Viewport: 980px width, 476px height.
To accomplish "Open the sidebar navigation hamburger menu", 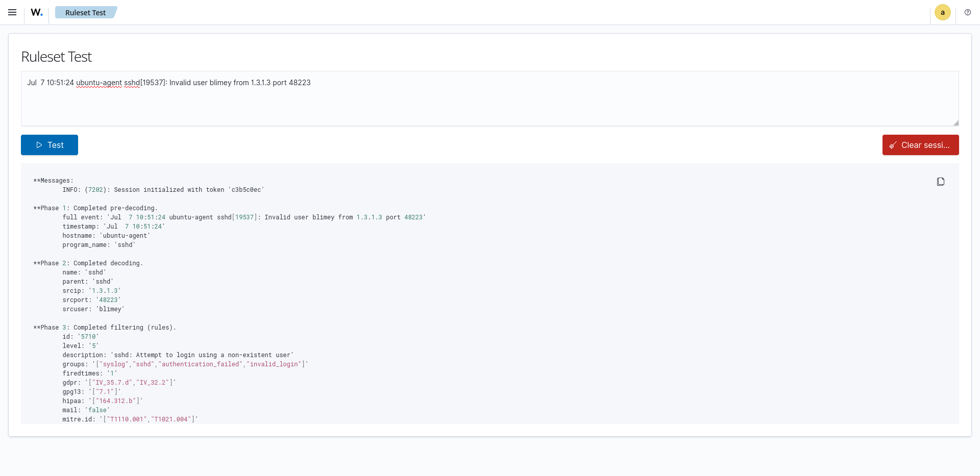I will click(12, 12).
